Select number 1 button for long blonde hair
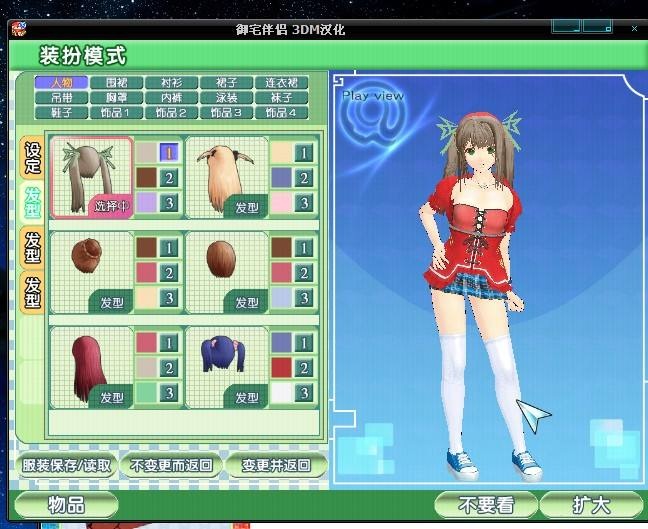648x529 pixels. [304, 153]
